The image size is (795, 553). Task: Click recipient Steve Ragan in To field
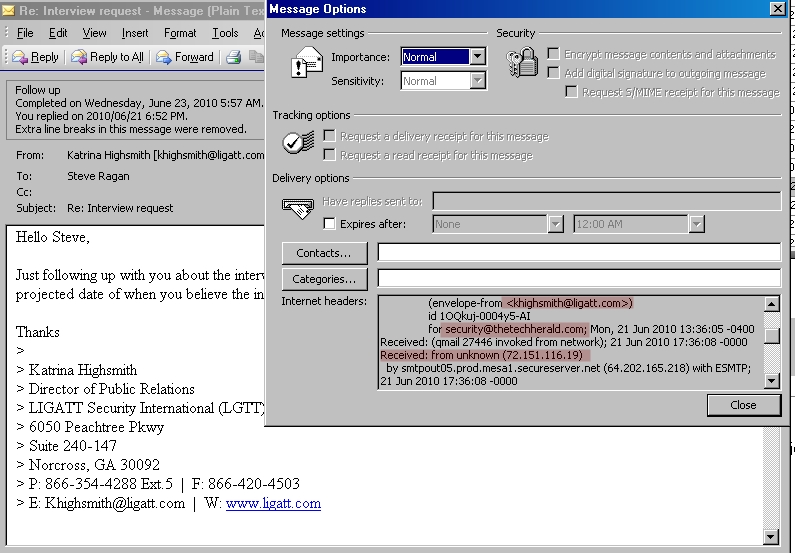point(98,176)
